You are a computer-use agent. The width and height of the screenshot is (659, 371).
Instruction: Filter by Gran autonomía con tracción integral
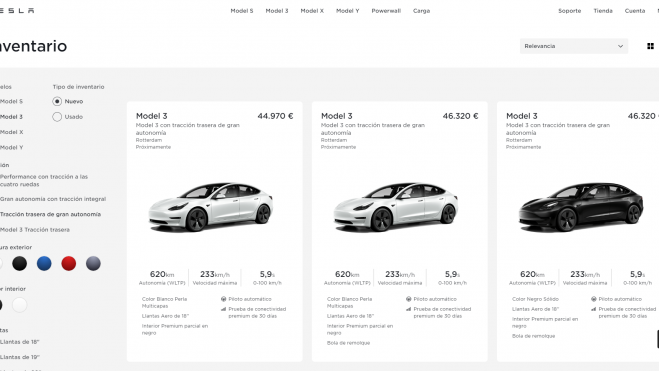click(x=53, y=199)
